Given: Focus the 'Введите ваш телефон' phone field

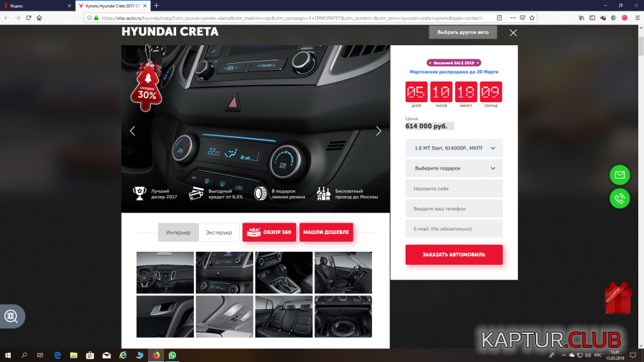Looking at the screenshot, I should click(454, 209).
